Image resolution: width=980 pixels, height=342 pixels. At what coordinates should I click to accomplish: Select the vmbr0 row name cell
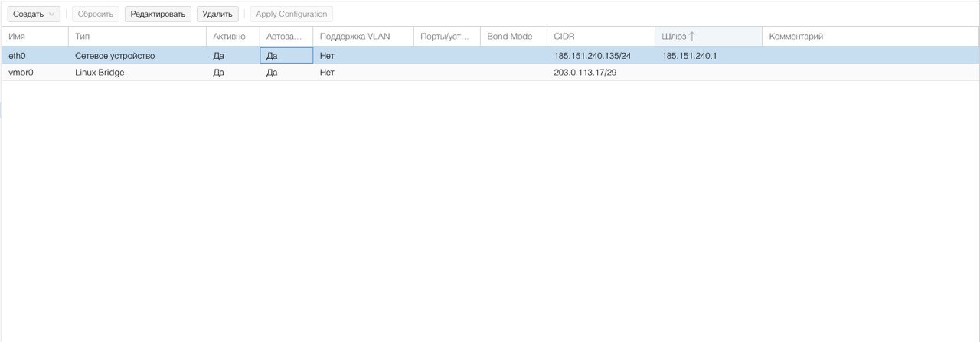[x=34, y=73]
